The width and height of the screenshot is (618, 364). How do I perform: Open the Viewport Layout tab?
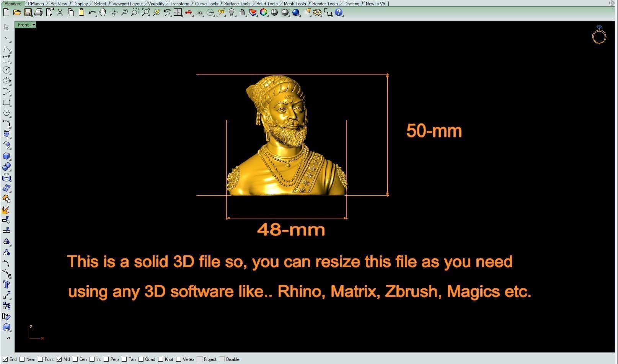(x=127, y=3)
